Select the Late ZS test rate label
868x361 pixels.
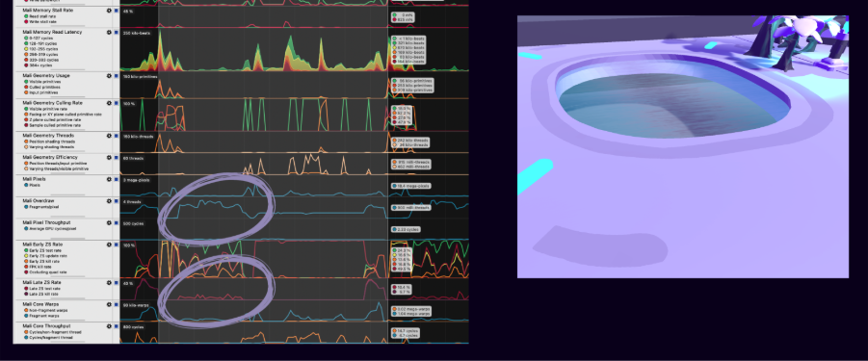pos(45,289)
